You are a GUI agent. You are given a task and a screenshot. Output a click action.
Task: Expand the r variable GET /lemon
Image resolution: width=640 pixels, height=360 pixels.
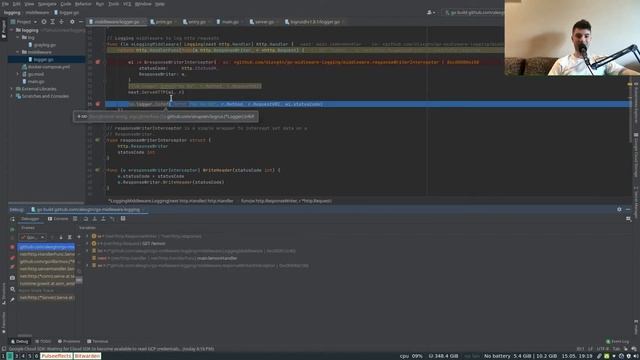[x=87, y=244]
